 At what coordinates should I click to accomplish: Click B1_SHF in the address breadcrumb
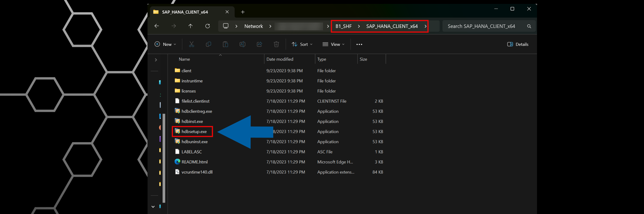[x=343, y=26]
